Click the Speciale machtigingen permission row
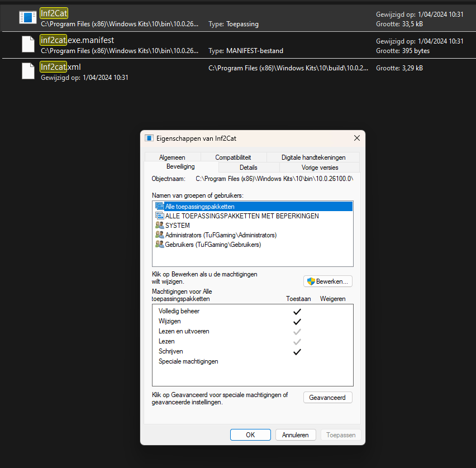This screenshot has width=476, height=468. [x=253, y=361]
